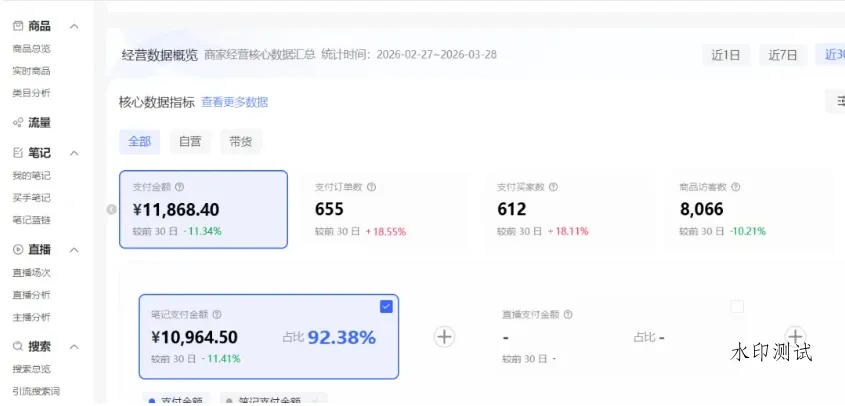The height and width of the screenshot is (406, 845).
Task: Collapse the 搜索 sidebar section chevron
Action: coord(74,346)
